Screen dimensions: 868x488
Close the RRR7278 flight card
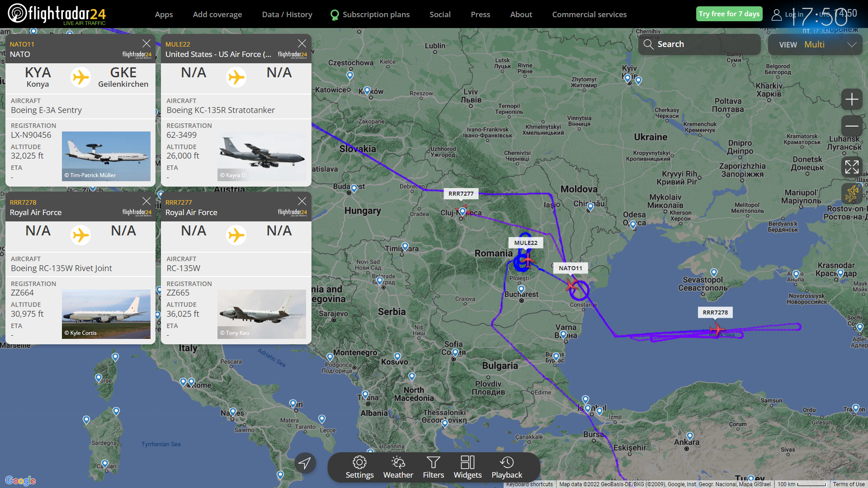[x=146, y=201]
